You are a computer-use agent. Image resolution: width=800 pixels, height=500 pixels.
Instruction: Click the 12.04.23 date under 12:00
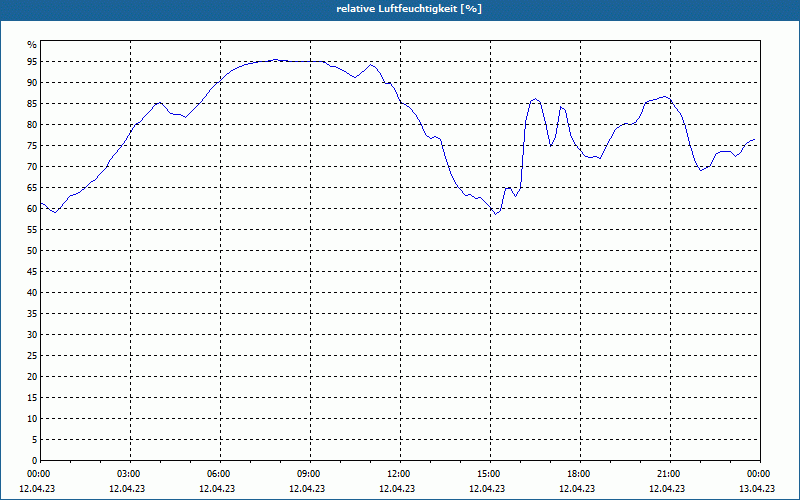397,489
